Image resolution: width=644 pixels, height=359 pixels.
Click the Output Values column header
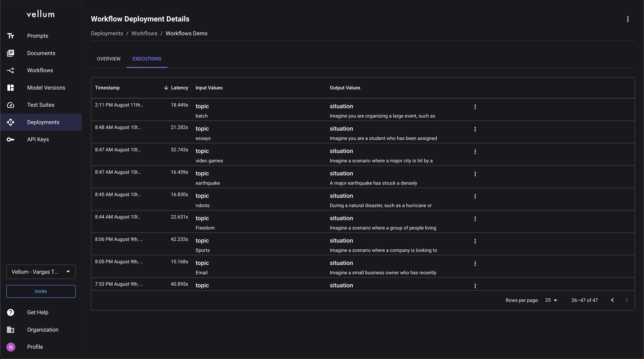[x=345, y=88]
